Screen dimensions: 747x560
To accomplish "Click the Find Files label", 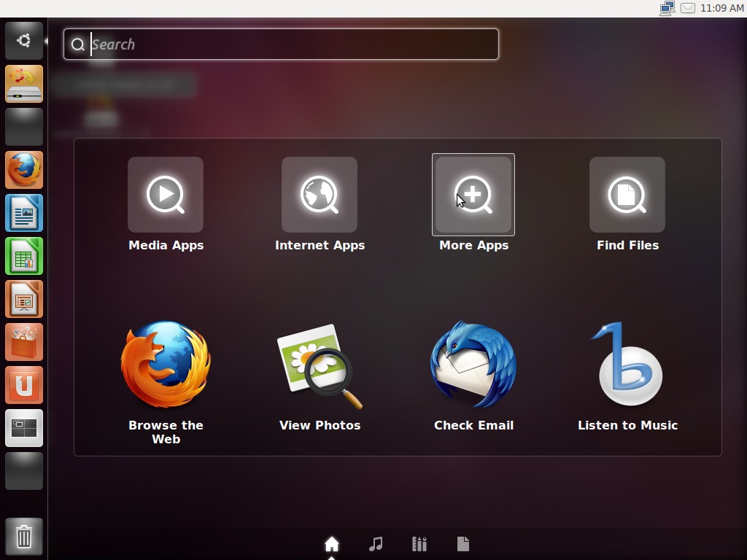I will pyautogui.click(x=627, y=245).
